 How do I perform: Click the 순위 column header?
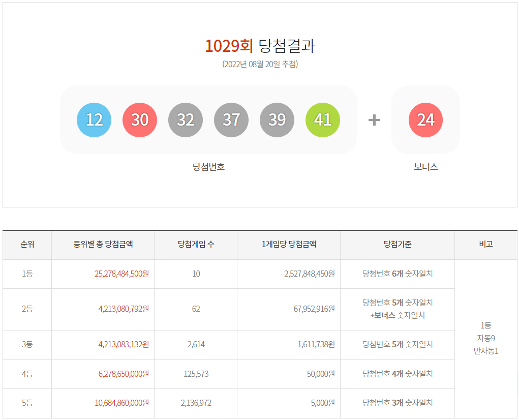pos(27,245)
